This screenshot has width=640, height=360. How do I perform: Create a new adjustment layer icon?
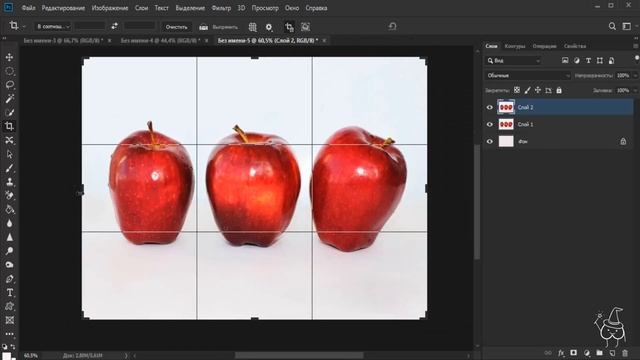587,353
